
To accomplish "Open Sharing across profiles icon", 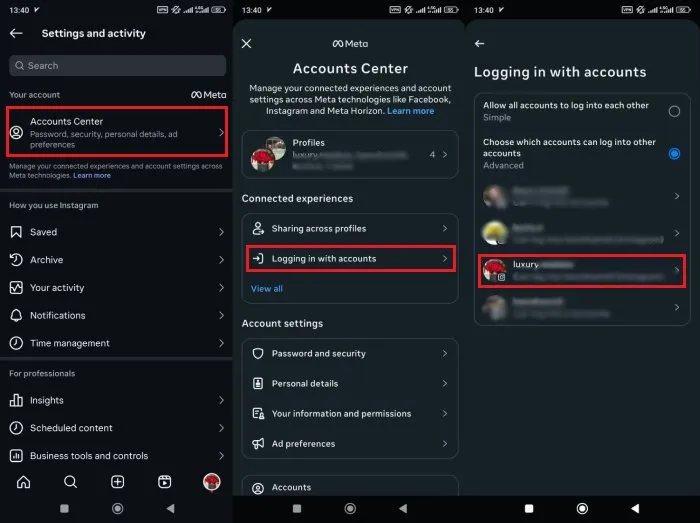I will click(258, 228).
